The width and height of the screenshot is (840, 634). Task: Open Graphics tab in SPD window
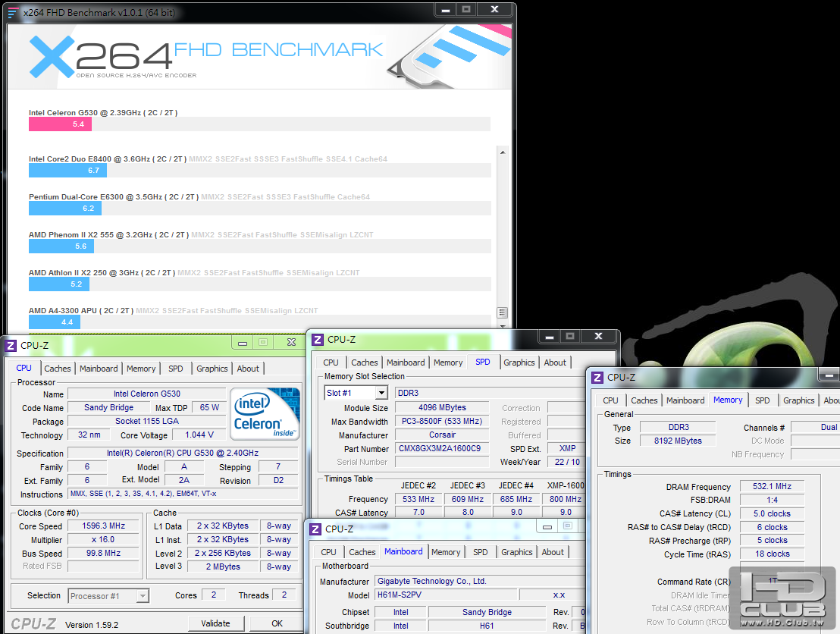point(519,363)
